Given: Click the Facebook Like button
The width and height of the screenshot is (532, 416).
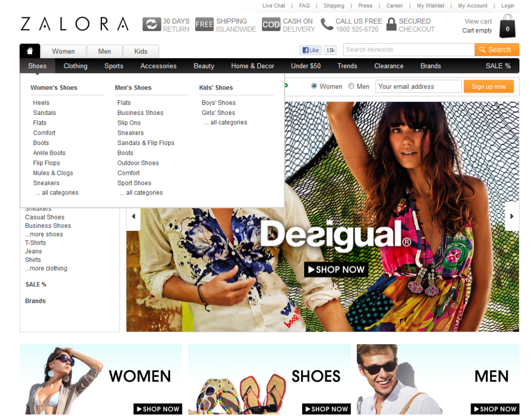Looking at the screenshot, I should [311, 50].
